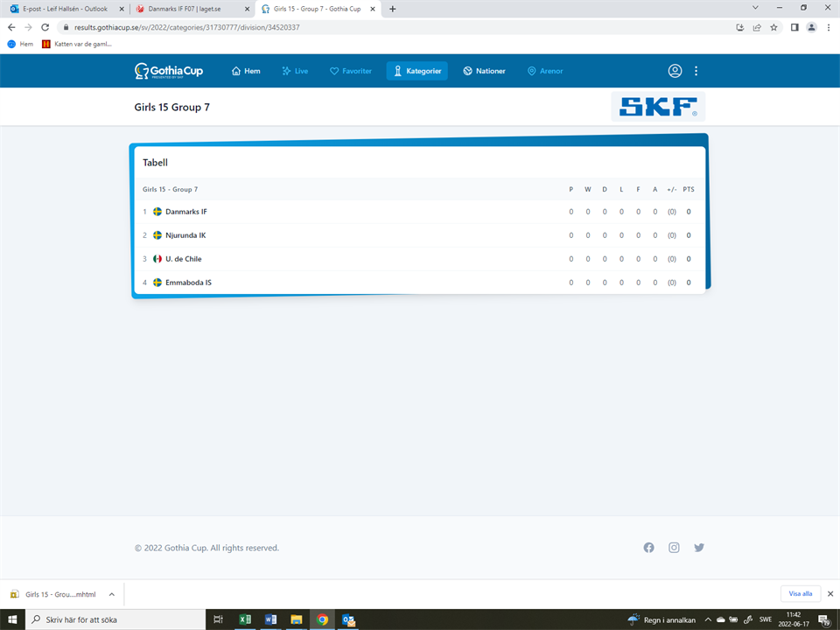Screen dimensions: 840x630
Task: Select Nationer in the navigation bar
Action: pos(484,71)
